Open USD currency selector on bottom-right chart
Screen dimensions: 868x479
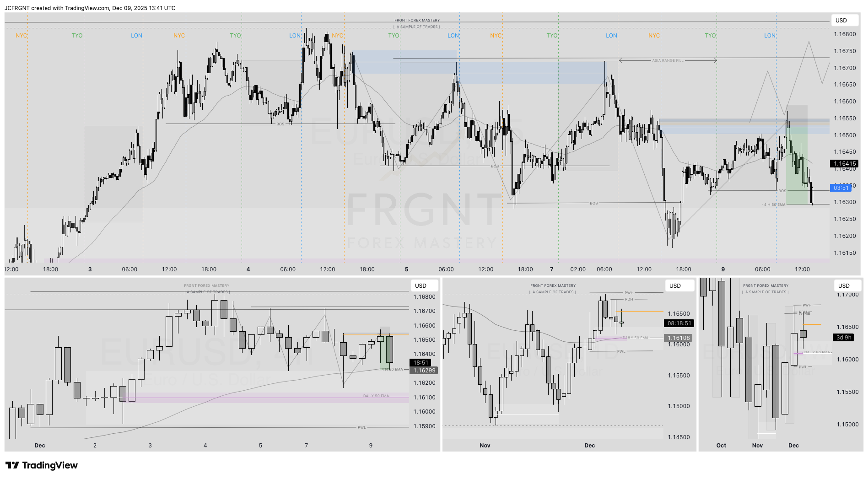[847, 285]
